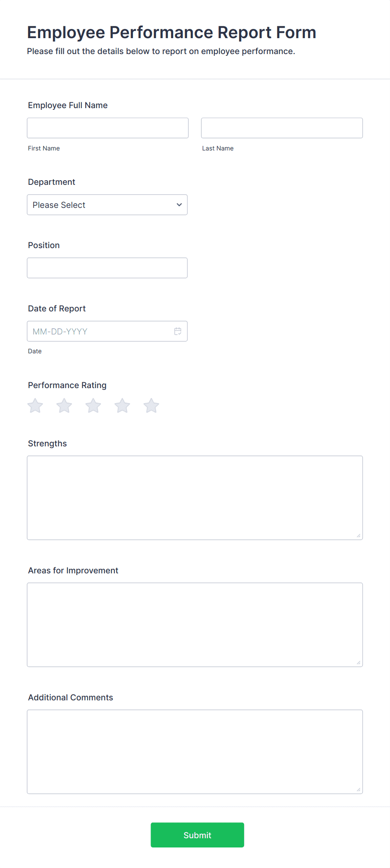This screenshot has height=868, width=390.
Task: Focus the Areas for Improvement box
Action: [x=195, y=624]
